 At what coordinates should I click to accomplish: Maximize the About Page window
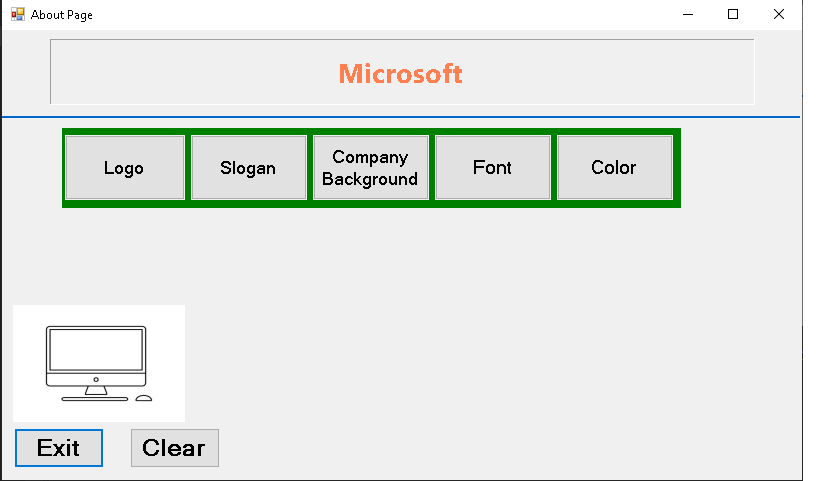[x=733, y=15]
